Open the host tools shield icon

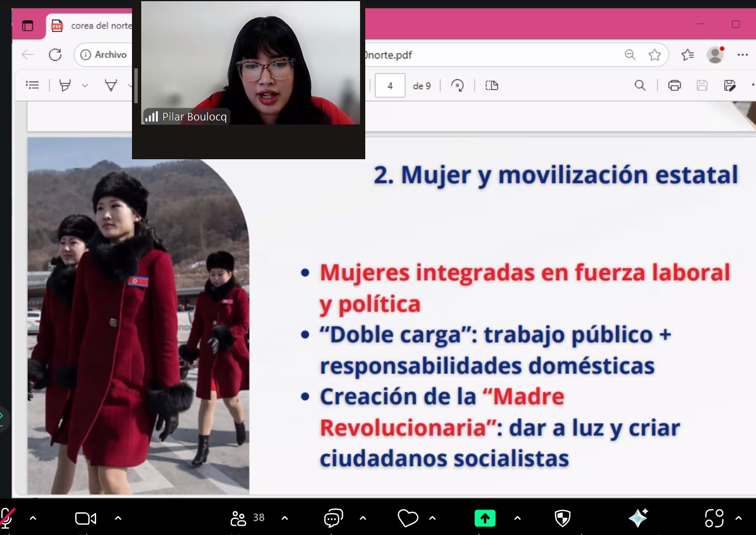point(562,518)
